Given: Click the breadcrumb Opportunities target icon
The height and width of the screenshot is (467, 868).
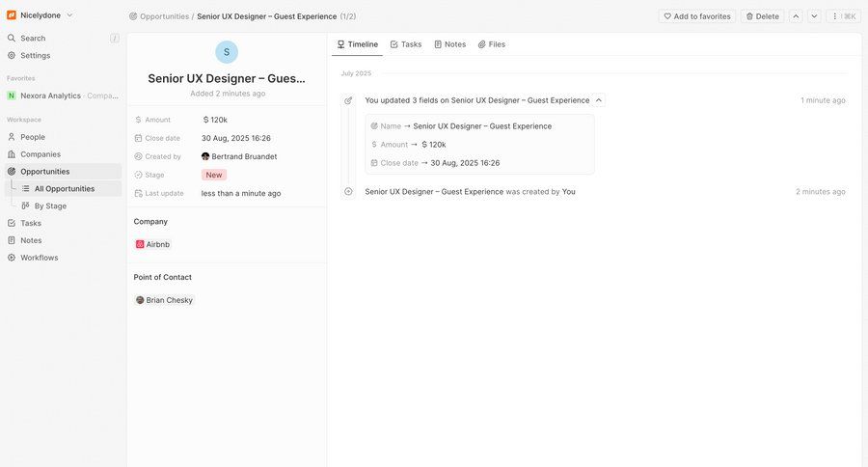Looking at the screenshot, I should pyautogui.click(x=133, y=16).
